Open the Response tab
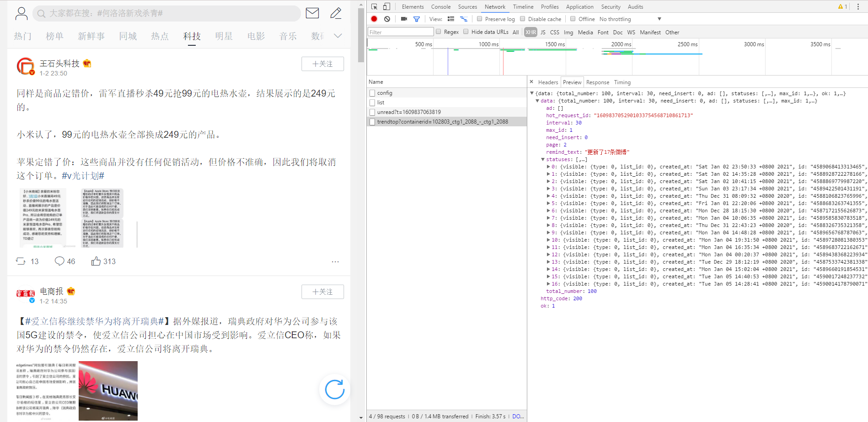 [x=597, y=82]
